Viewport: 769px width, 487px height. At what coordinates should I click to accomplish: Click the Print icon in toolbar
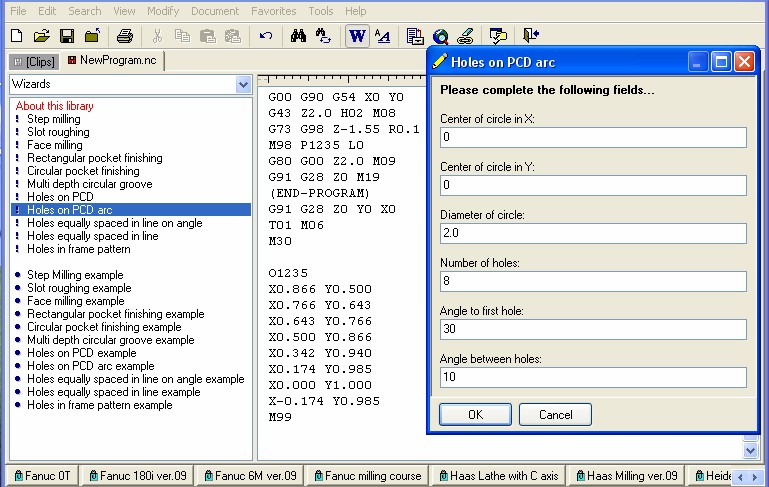pos(124,36)
